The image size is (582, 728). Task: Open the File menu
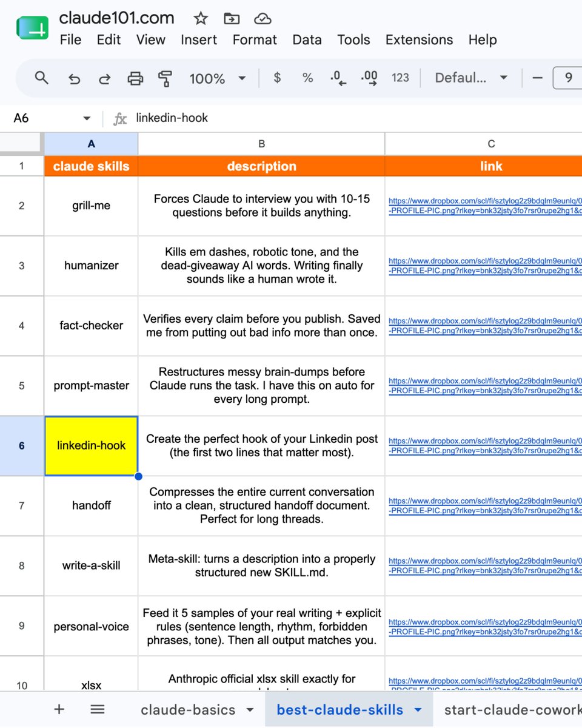(x=70, y=40)
